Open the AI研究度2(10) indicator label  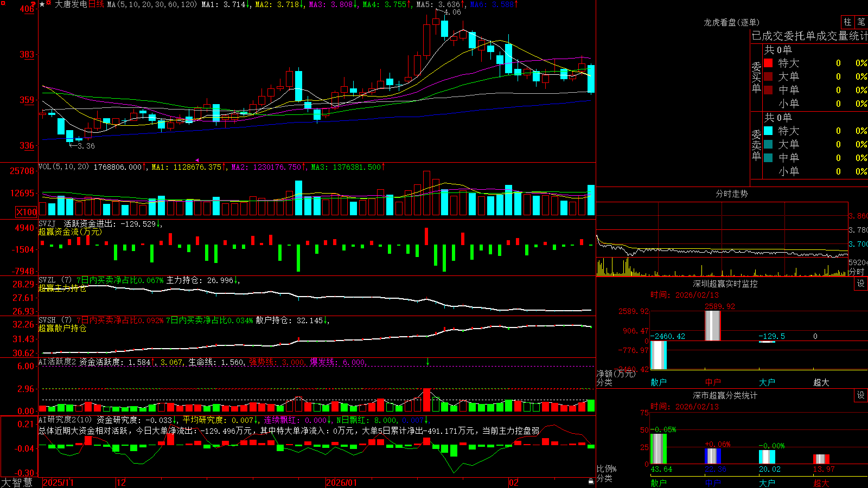(x=65, y=420)
